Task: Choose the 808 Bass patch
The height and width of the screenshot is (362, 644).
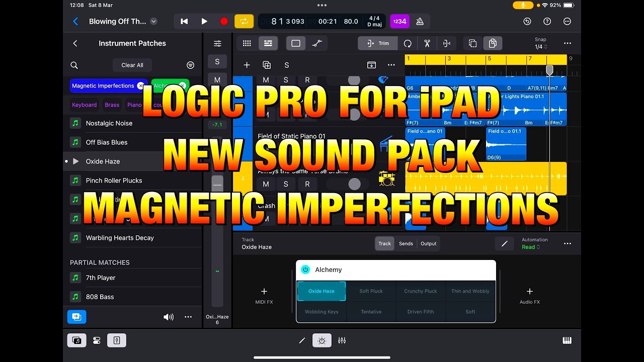Action: click(x=132, y=297)
